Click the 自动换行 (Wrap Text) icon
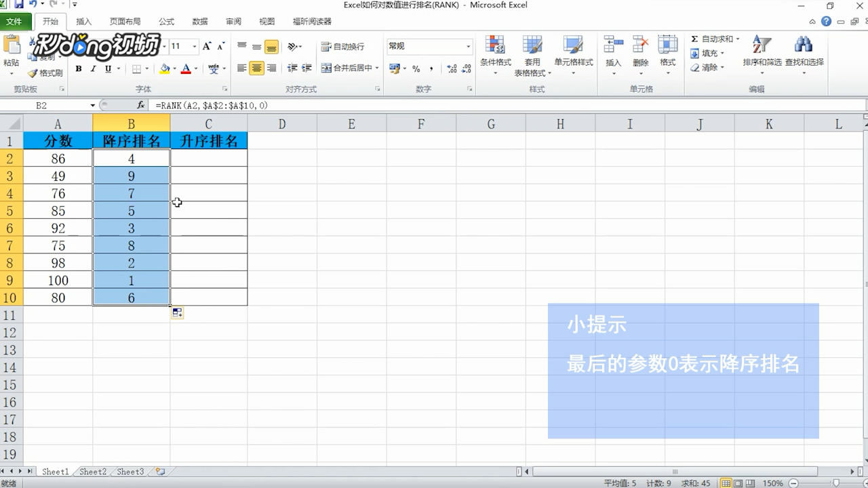Viewport: 868px width, 488px height. [324, 46]
